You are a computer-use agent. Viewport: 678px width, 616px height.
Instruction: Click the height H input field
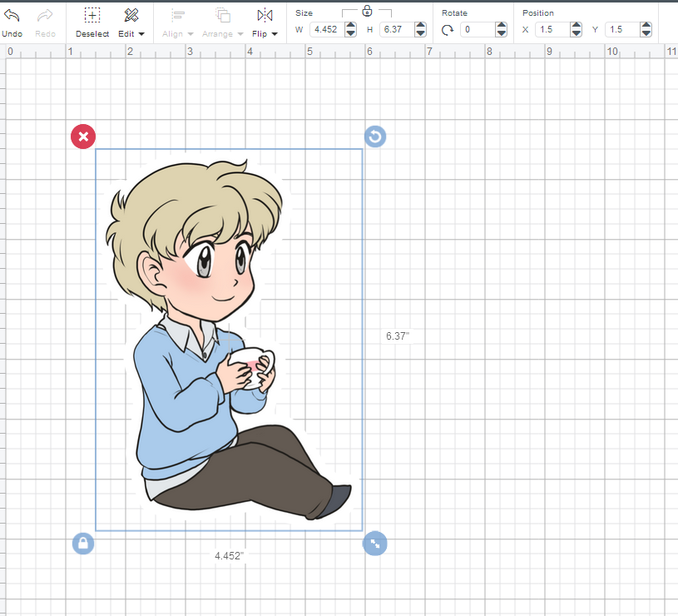397,29
